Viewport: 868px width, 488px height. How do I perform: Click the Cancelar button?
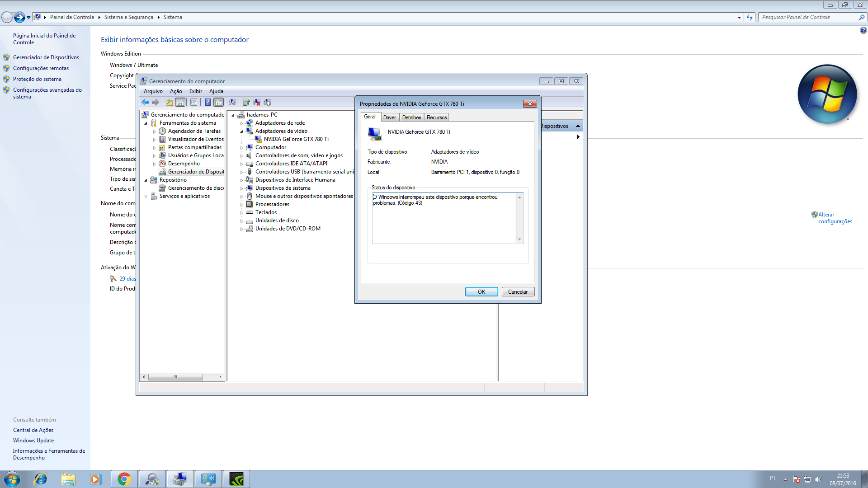pos(518,292)
